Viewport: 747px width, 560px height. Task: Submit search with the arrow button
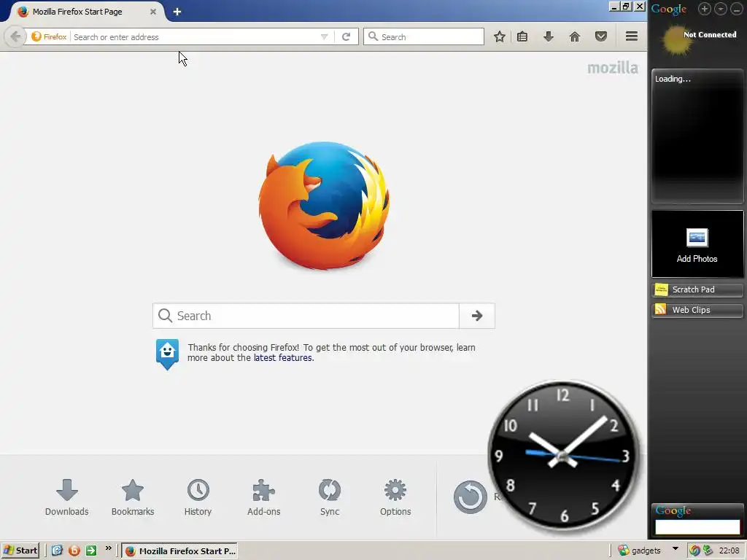tap(477, 316)
